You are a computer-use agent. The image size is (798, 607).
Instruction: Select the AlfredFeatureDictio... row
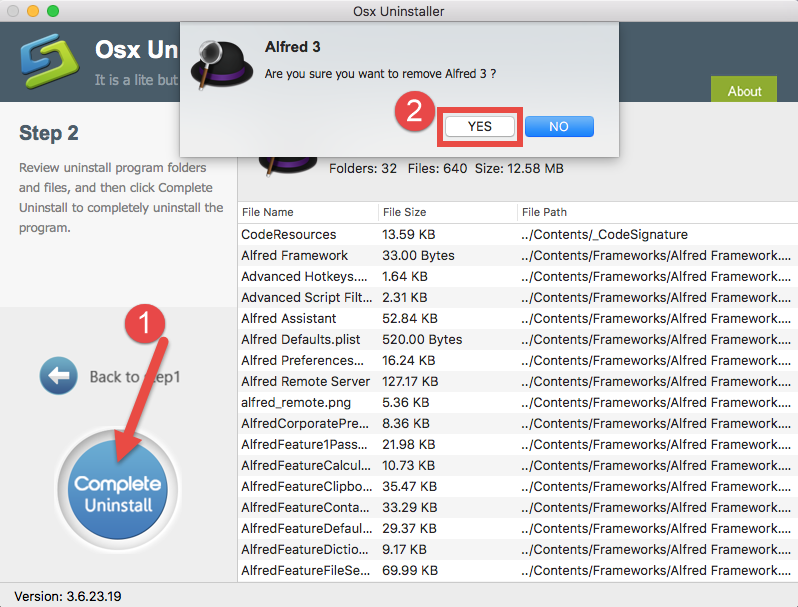coord(518,550)
